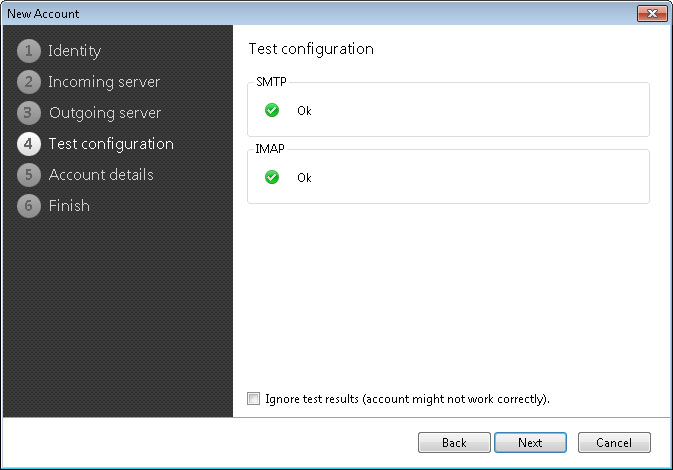This screenshot has height=470, width=673.
Task: Click the Test configuration page heading
Action: click(x=311, y=49)
